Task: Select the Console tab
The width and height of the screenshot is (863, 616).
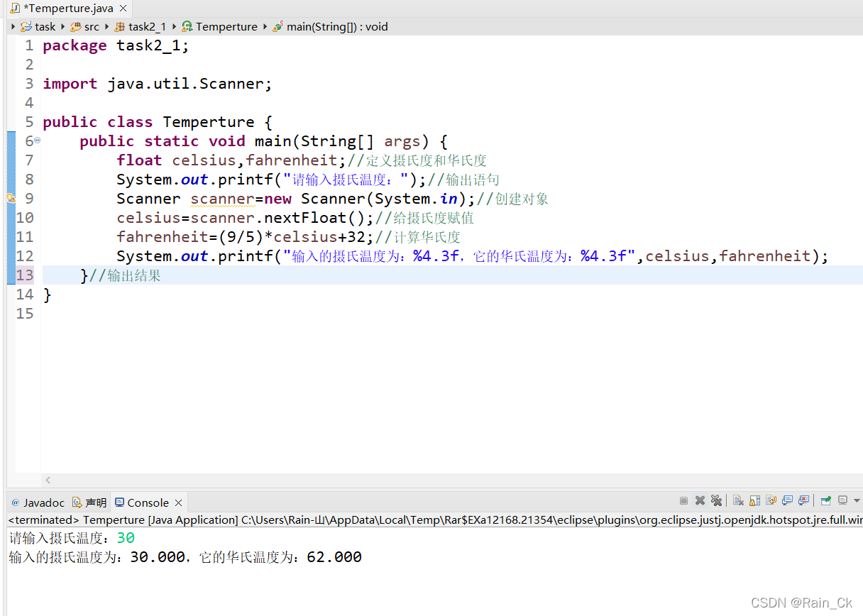Action: click(148, 502)
